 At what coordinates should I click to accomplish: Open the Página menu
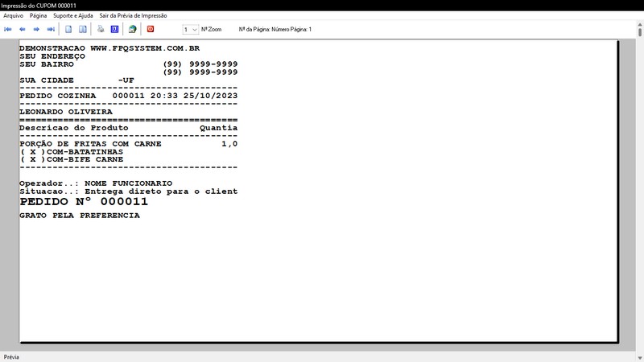[38, 15]
